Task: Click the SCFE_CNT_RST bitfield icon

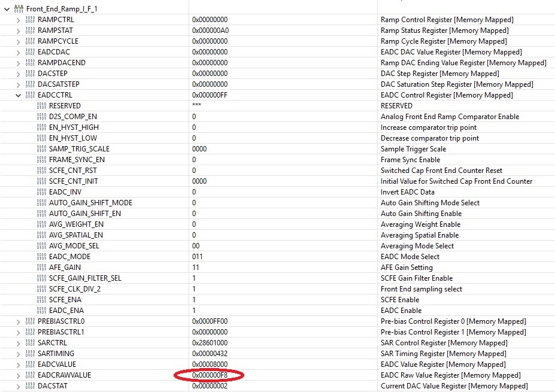Action: click(x=41, y=170)
